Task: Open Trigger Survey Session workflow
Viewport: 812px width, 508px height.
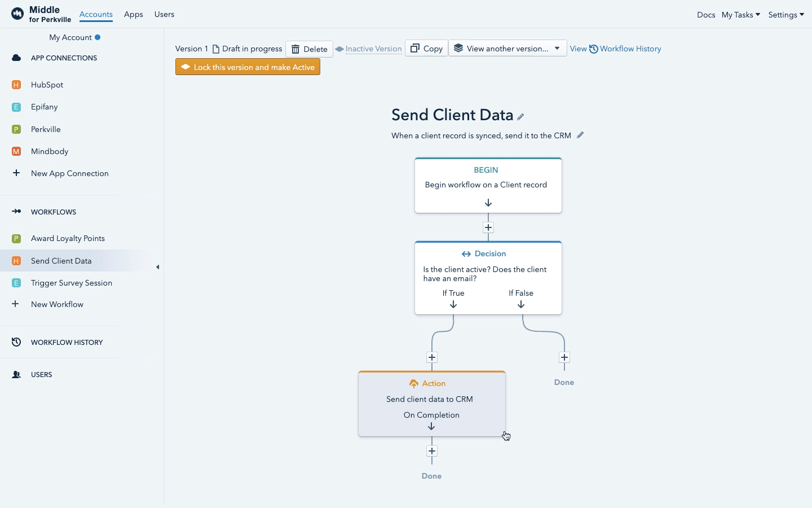Action: click(71, 283)
